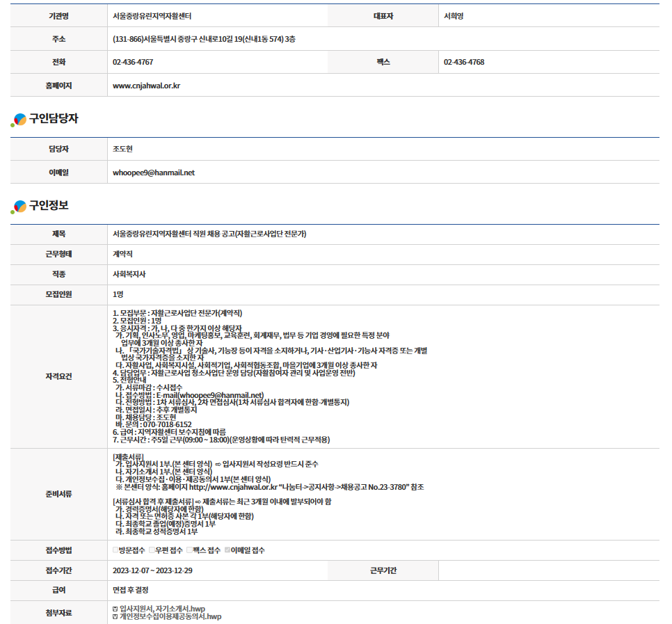Click the address text in the 주소 row

[x=204, y=39]
